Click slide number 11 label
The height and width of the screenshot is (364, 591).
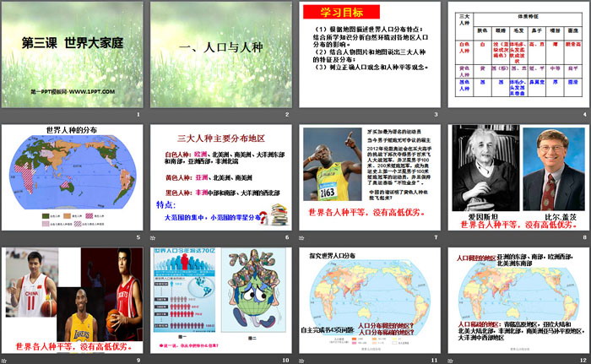(435, 361)
